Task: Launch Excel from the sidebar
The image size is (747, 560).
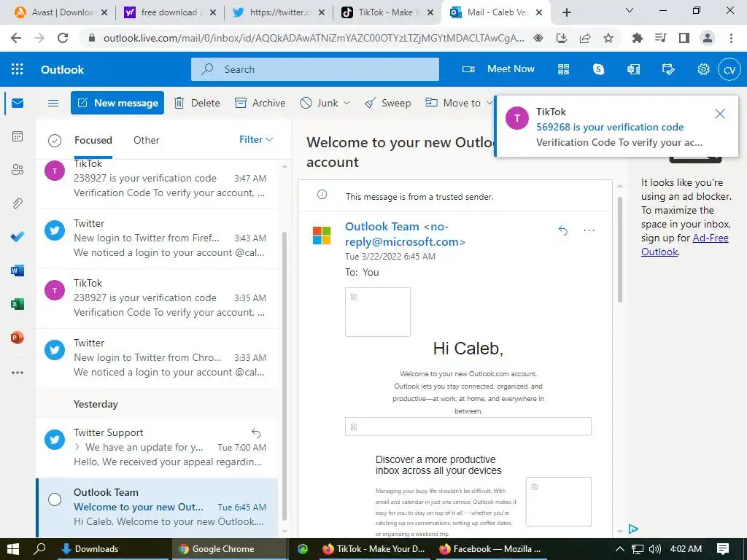Action: [18, 304]
